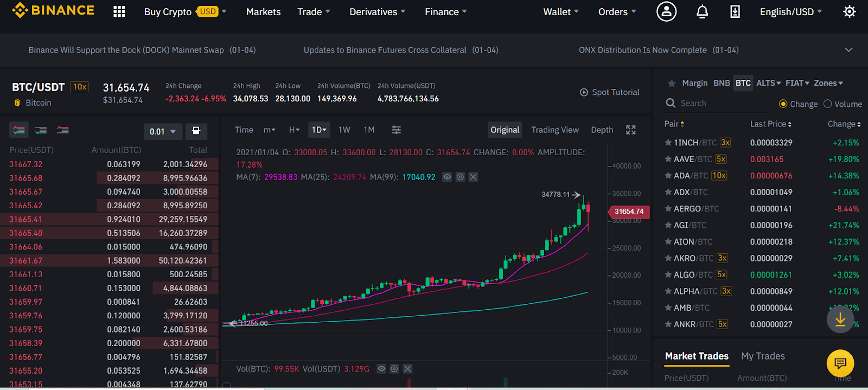Viewport: 868px width, 390px height.
Task: Sort pairs by Change column
Action: pyautogui.click(x=844, y=124)
